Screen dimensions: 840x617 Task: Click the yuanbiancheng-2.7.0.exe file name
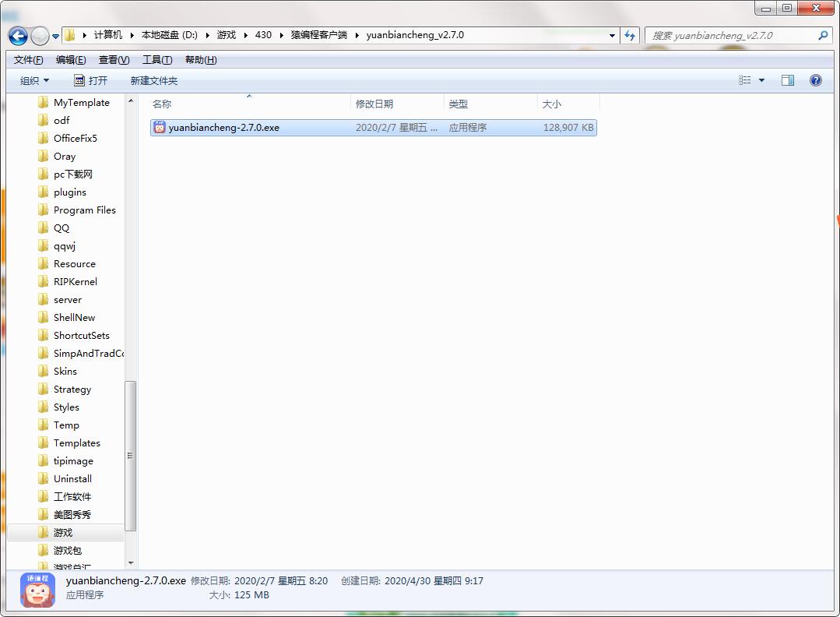click(x=224, y=128)
